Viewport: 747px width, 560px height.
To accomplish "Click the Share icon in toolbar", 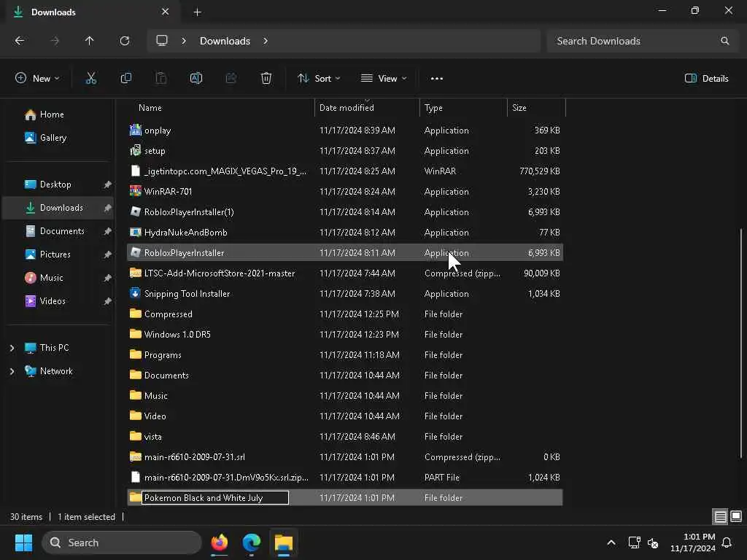I will (x=231, y=79).
